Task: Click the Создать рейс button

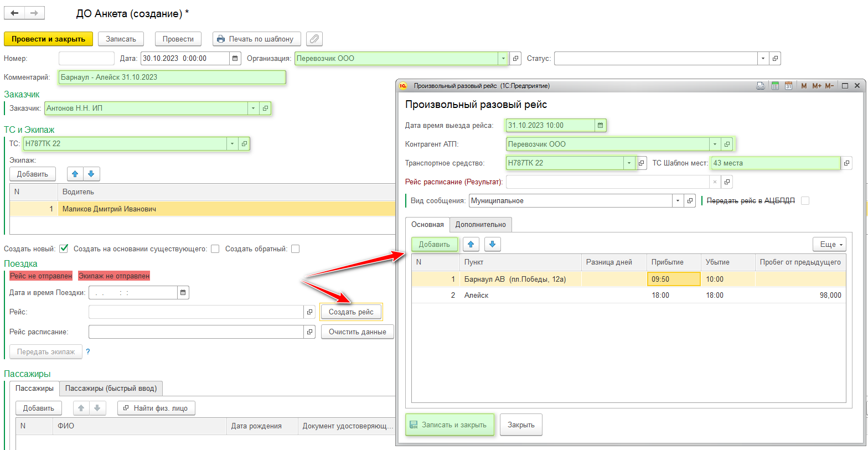Action: pos(351,312)
